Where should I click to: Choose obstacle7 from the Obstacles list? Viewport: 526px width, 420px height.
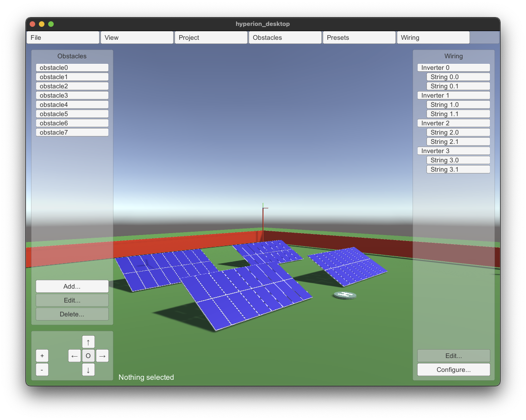click(72, 132)
